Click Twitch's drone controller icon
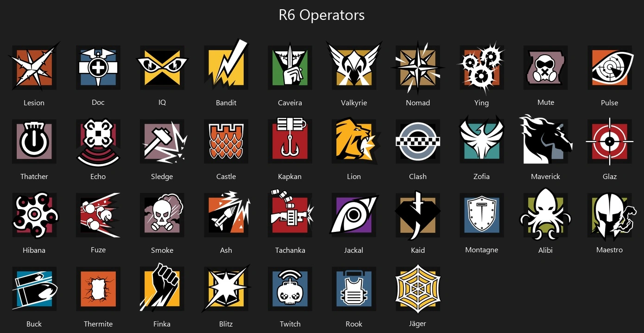 coord(290,288)
